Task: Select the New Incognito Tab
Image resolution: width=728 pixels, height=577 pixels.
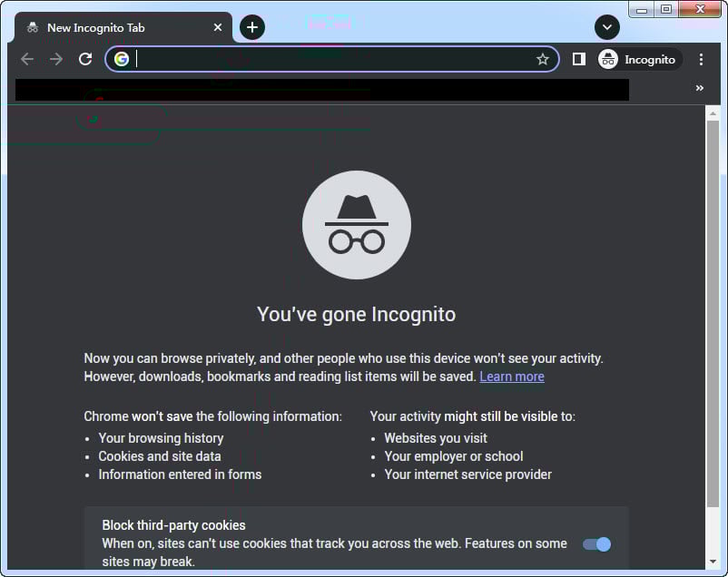Action: (x=123, y=28)
